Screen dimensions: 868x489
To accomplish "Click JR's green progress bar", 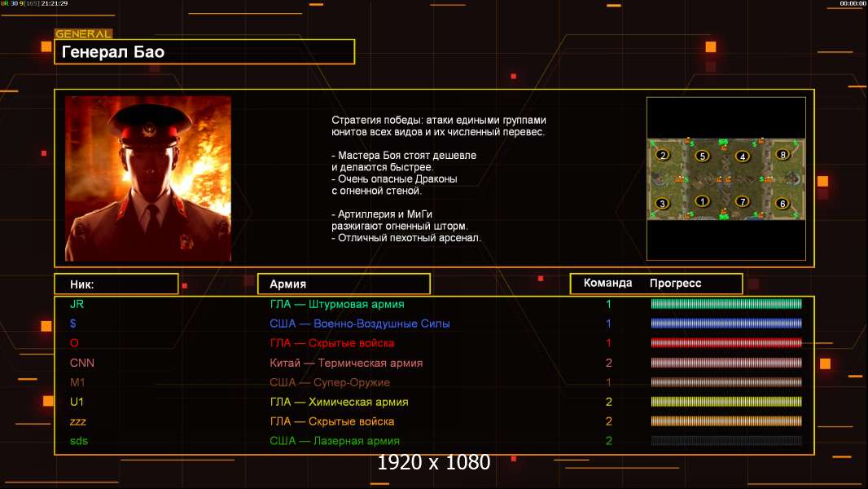I will [726, 303].
